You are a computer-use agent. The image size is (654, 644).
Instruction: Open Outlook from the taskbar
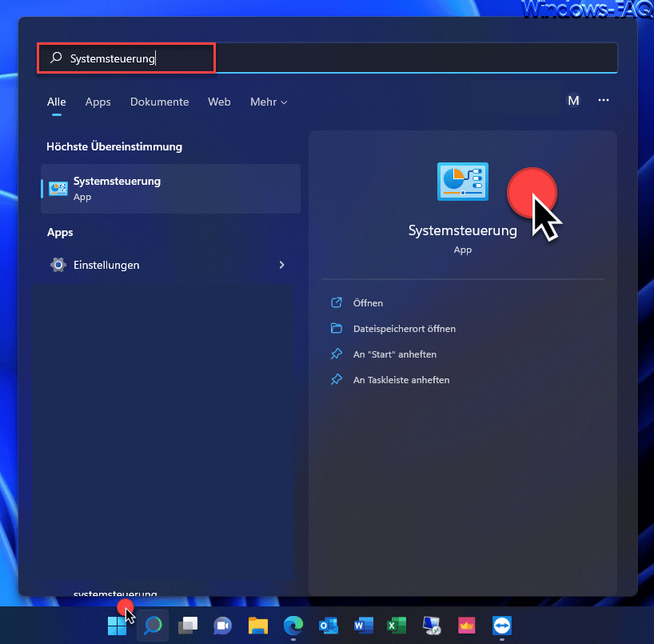pos(329,626)
